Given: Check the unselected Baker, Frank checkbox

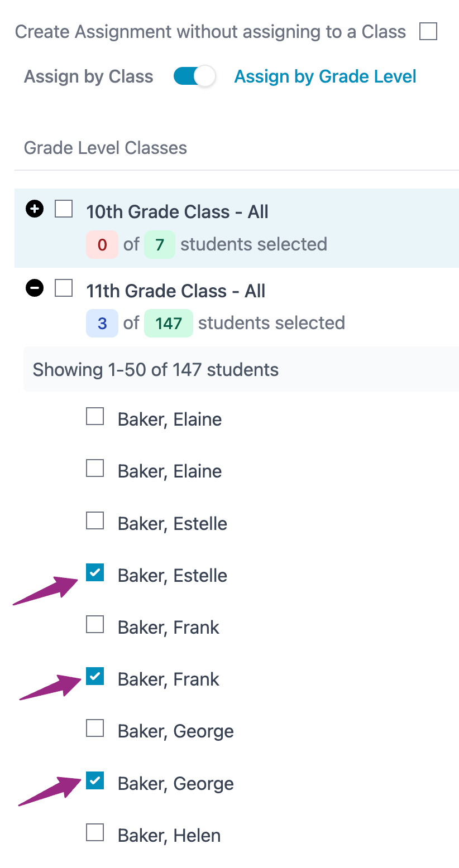Looking at the screenshot, I should click(x=95, y=625).
